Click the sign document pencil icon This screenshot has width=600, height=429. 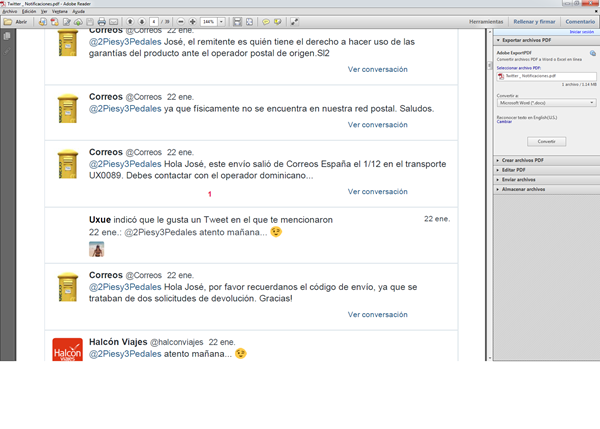tap(67, 22)
